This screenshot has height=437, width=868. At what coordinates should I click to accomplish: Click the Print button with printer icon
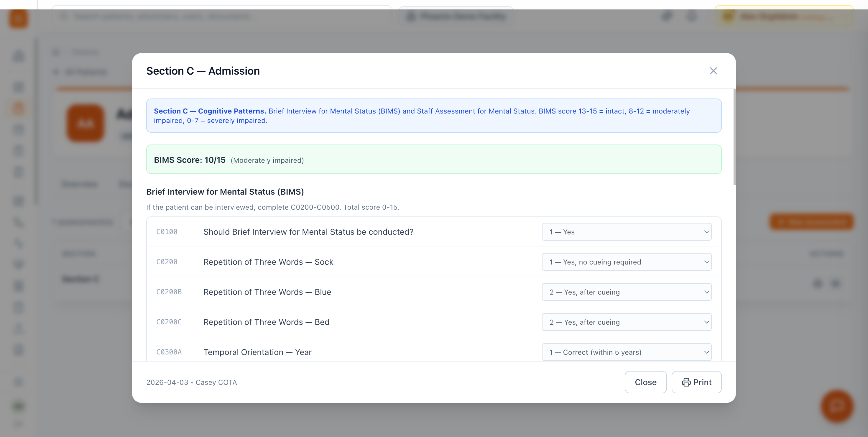point(696,382)
